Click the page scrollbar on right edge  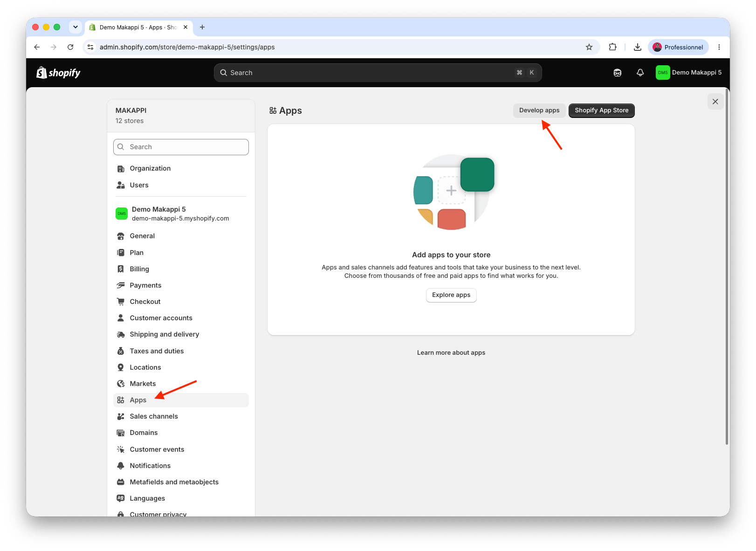pos(727,267)
